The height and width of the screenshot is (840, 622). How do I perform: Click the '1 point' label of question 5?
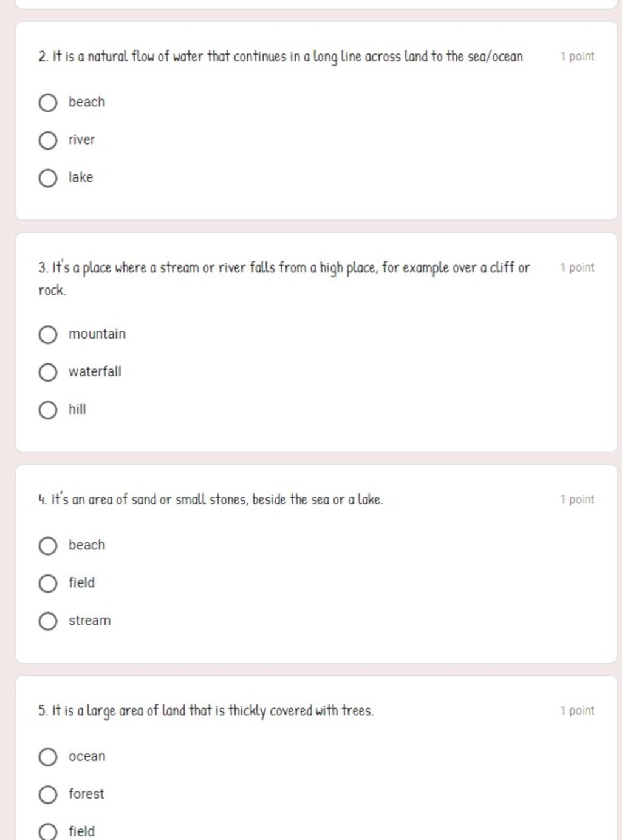(577, 711)
